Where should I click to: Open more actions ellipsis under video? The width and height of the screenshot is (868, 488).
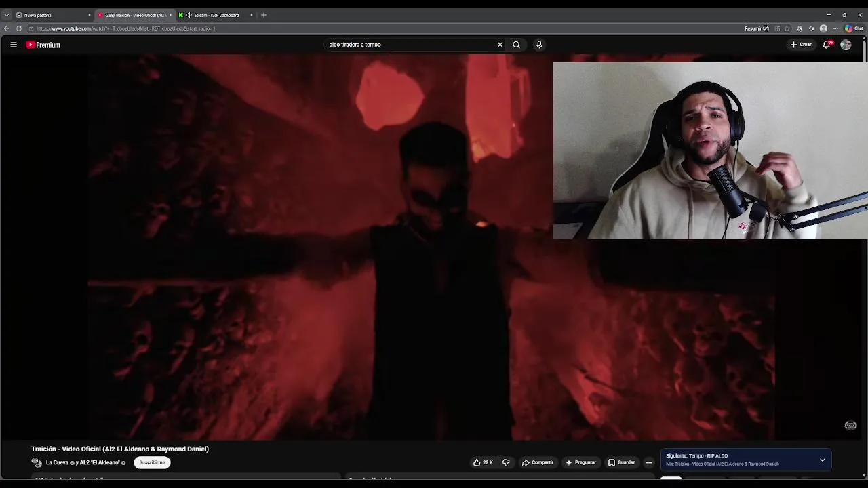point(648,462)
